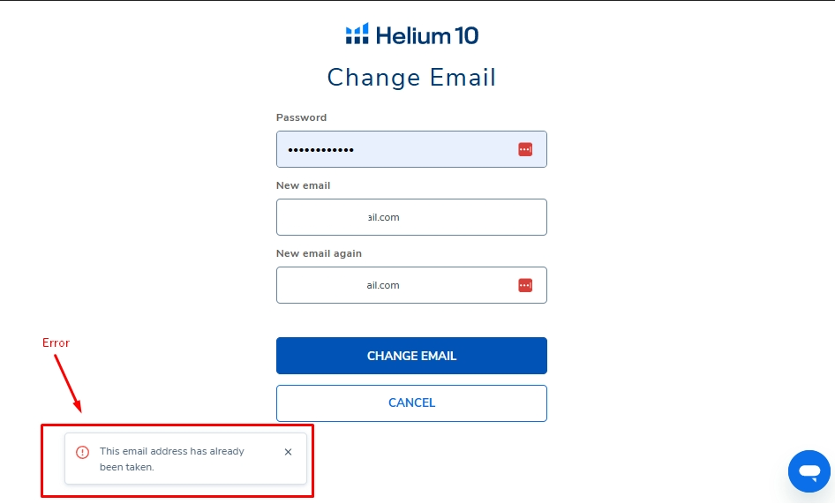835x504 pixels.
Task: Click password manager icon in New email again field
Action: [x=525, y=285]
